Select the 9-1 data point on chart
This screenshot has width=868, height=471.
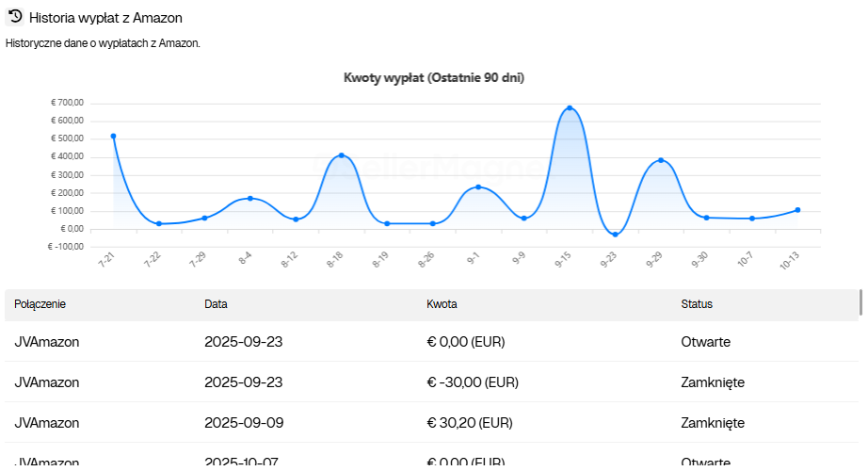(478, 187)
